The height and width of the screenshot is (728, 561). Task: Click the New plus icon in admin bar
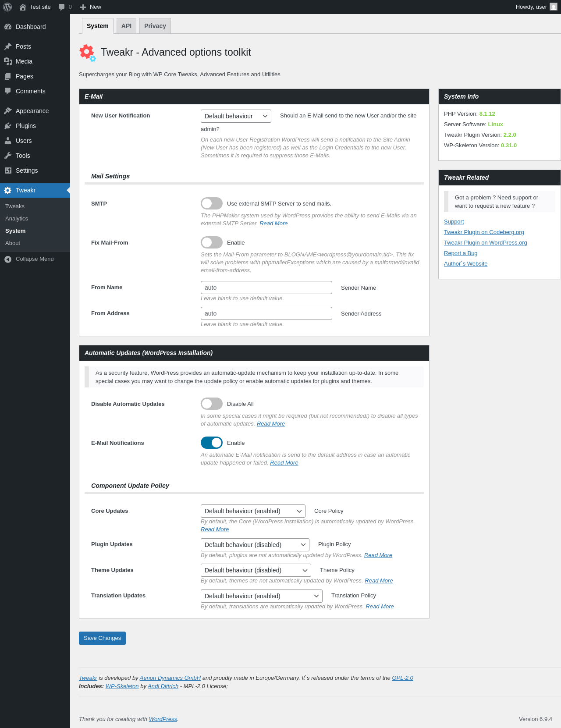[x=83, y=7]
